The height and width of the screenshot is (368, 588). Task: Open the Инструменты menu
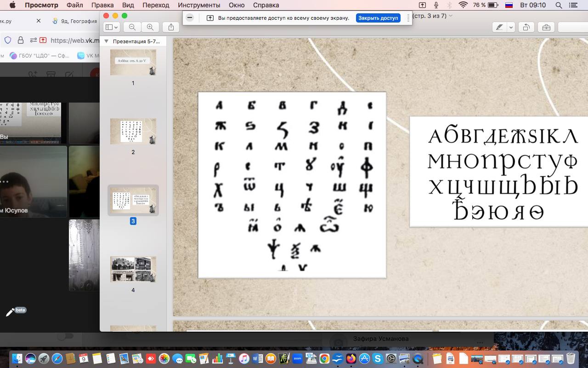pyautogui.click(x=199, y=5)
